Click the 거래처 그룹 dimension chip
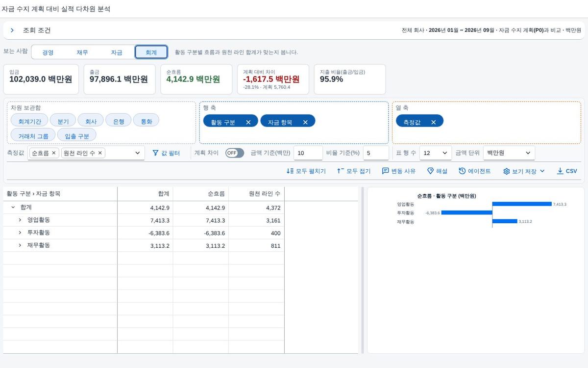Viewport: 588px width, 368px height. [33, 136]
